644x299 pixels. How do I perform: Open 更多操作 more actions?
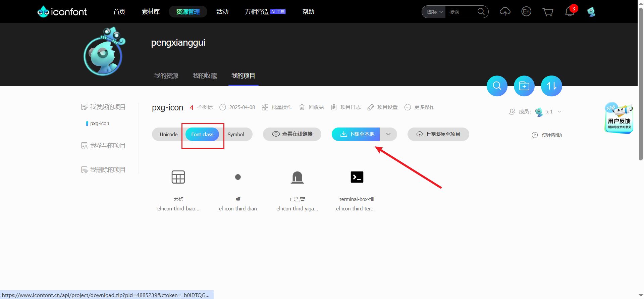pos(420,107)
